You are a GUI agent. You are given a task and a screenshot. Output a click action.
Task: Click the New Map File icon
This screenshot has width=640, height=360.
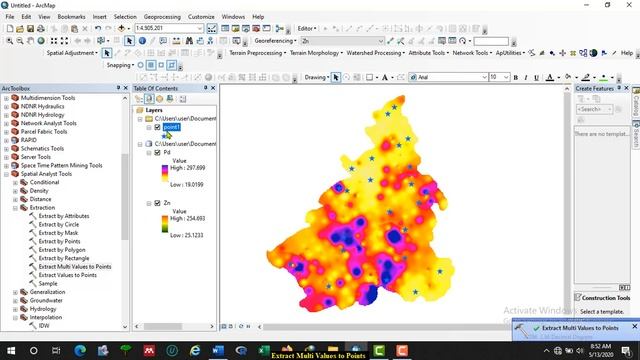pos(10,29)
